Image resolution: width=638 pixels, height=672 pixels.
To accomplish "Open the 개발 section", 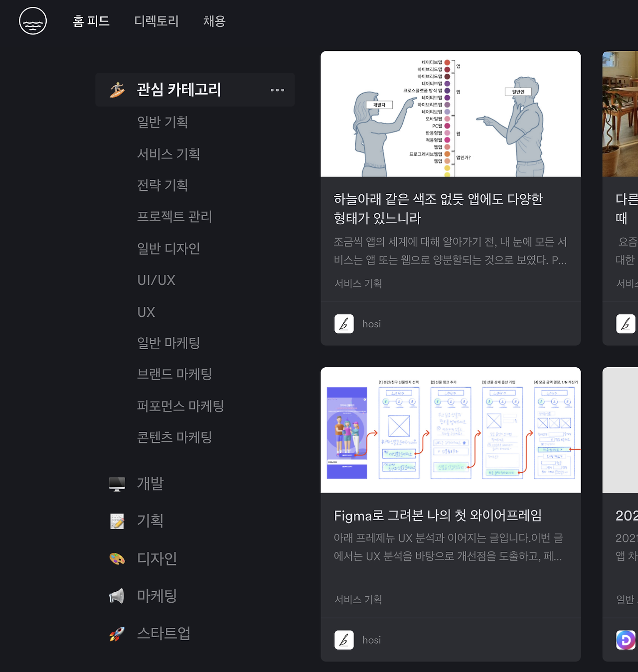I will click(150, 484).
